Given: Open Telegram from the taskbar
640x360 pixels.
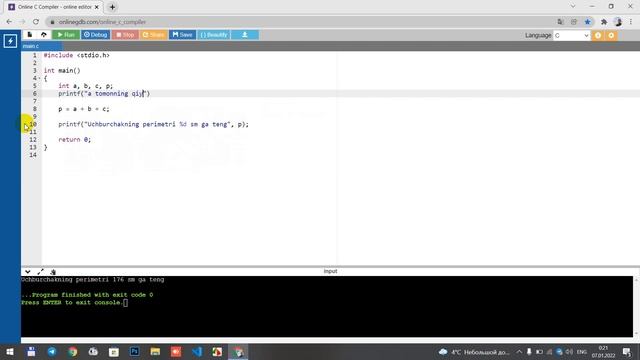Looking at the screenshot, I should [x=52, y=351].
